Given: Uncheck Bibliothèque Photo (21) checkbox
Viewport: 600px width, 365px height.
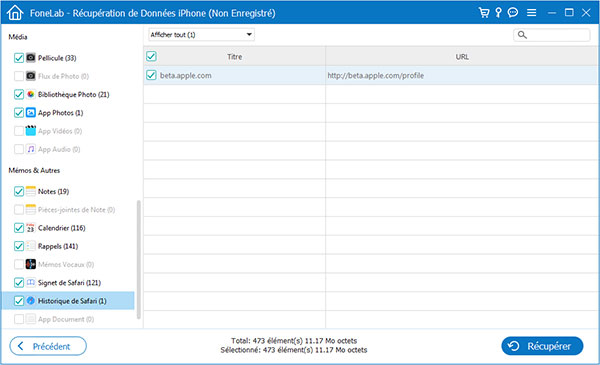Looking at the screenshot, I should 19,94.
